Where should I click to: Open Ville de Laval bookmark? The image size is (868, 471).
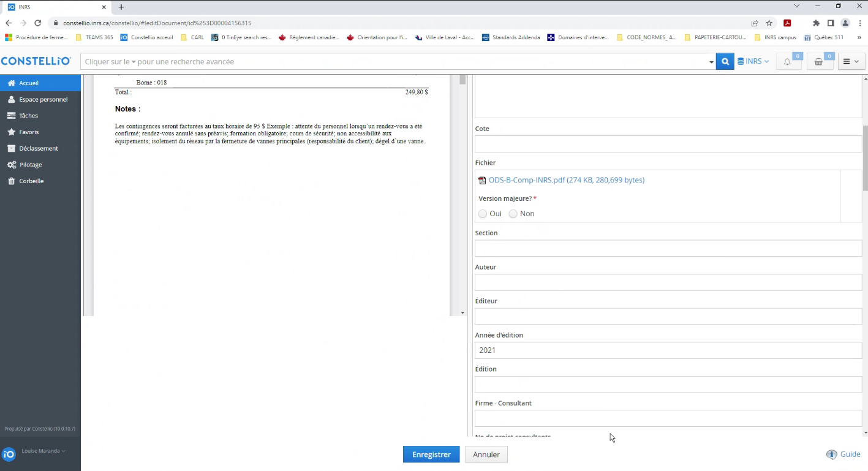[445, 37]
